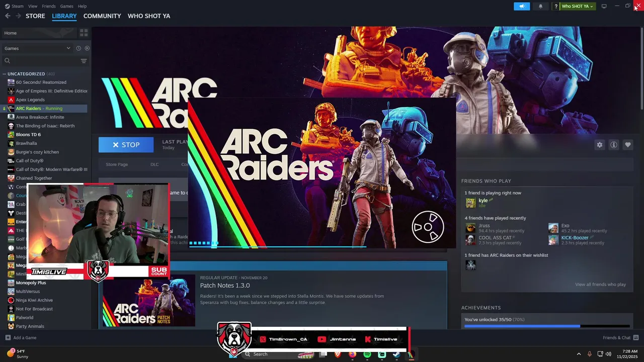Select Age of Empires III: Definitive Edition

[51, 91]
